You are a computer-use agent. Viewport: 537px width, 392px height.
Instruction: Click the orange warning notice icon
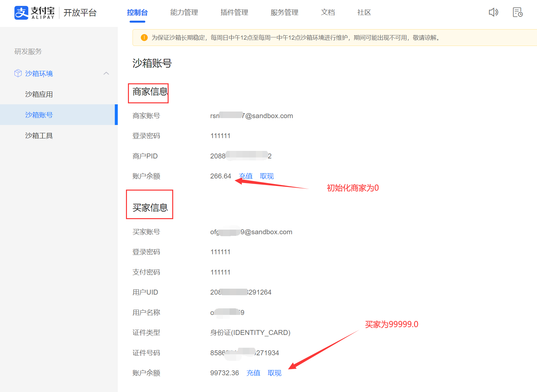[144, 38]
